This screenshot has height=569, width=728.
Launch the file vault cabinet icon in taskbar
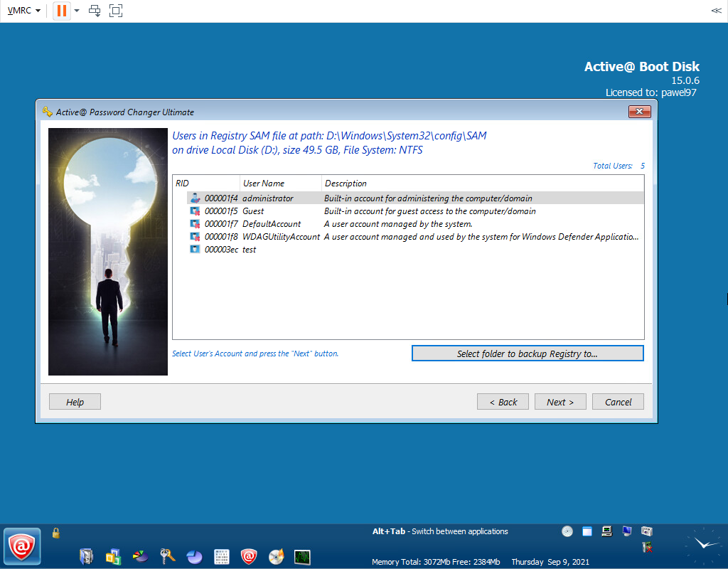pyautogui.click(x=86, y=556)
